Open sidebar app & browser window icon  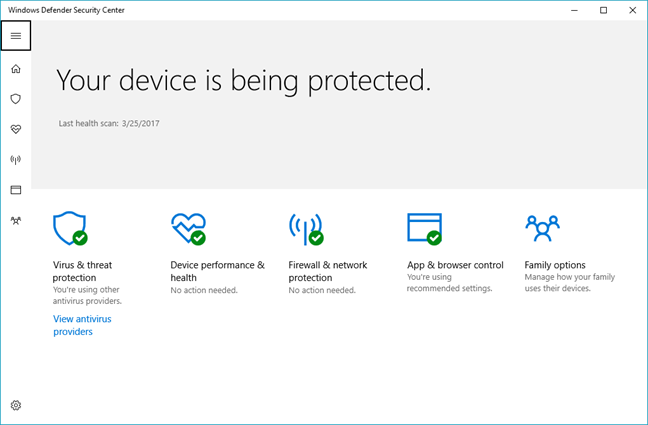coord(16,190)
